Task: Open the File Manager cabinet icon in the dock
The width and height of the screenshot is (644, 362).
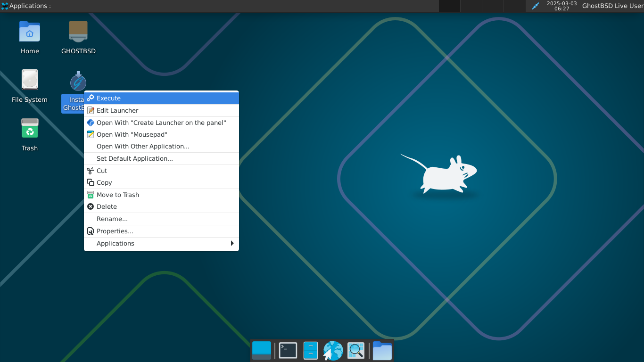Action: coord(311,351)
